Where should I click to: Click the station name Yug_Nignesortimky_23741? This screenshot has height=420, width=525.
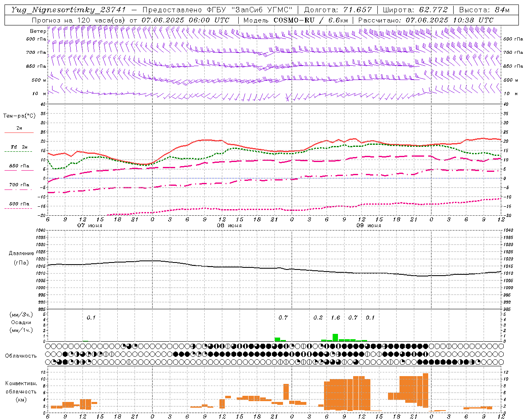(68, 10)
